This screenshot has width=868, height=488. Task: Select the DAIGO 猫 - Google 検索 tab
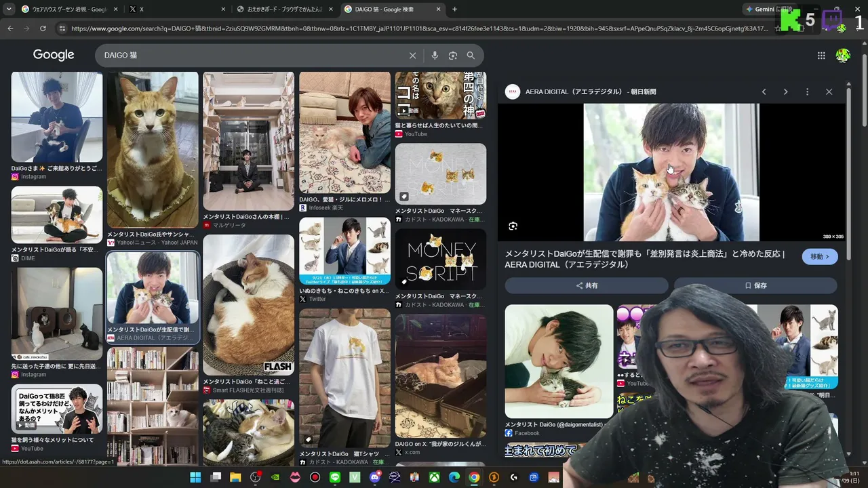[392, 9]
